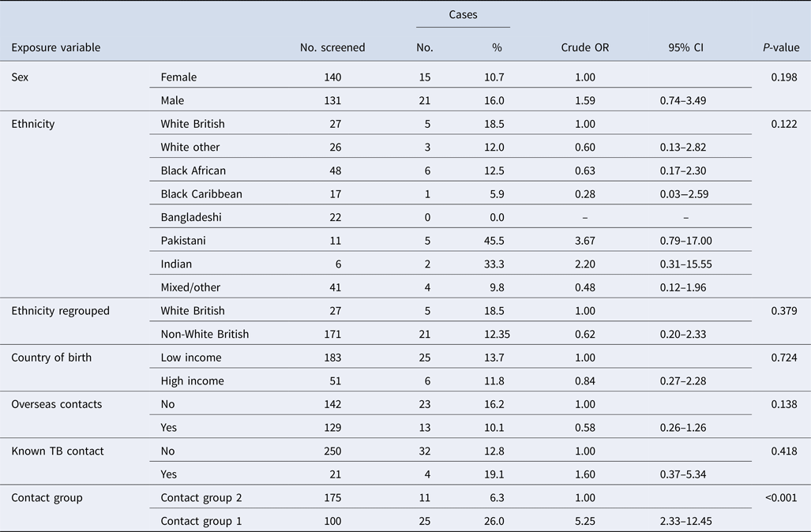Click the "No. screened" column header
This screenshot has height=532, width=811.
coord(332,47)
